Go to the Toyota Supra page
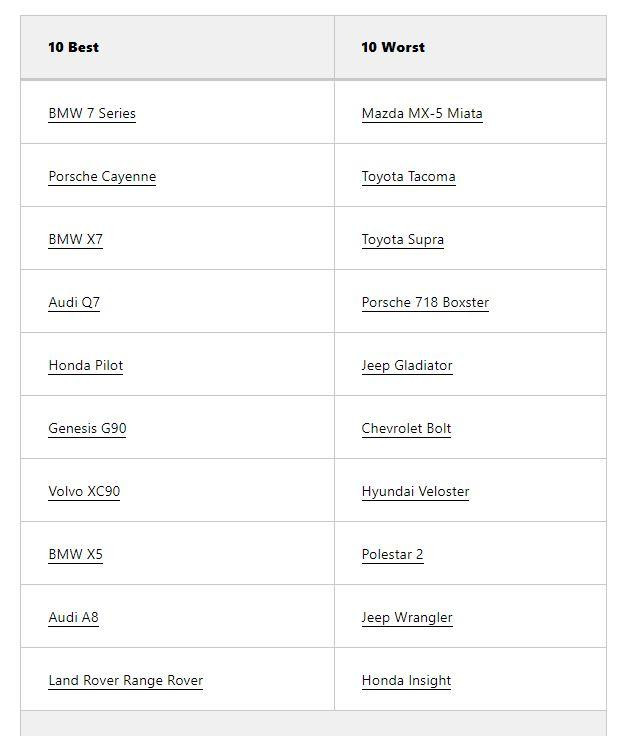Viewport: 628px width, 736px height. tap(403, 239)
